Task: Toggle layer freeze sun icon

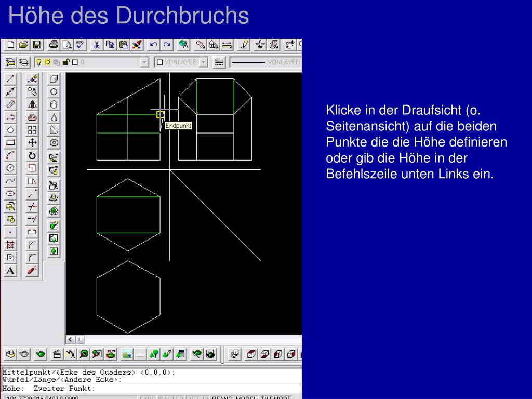Action: 47,62
